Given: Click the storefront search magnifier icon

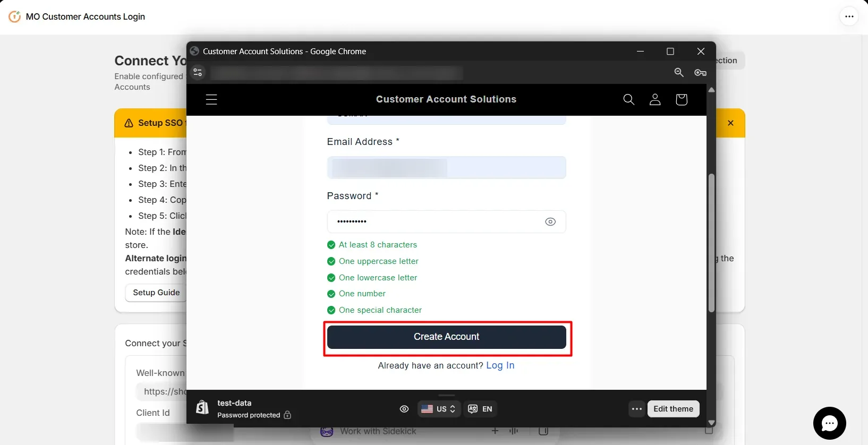Looking at the screenshot, I should [x=628, y=99].
